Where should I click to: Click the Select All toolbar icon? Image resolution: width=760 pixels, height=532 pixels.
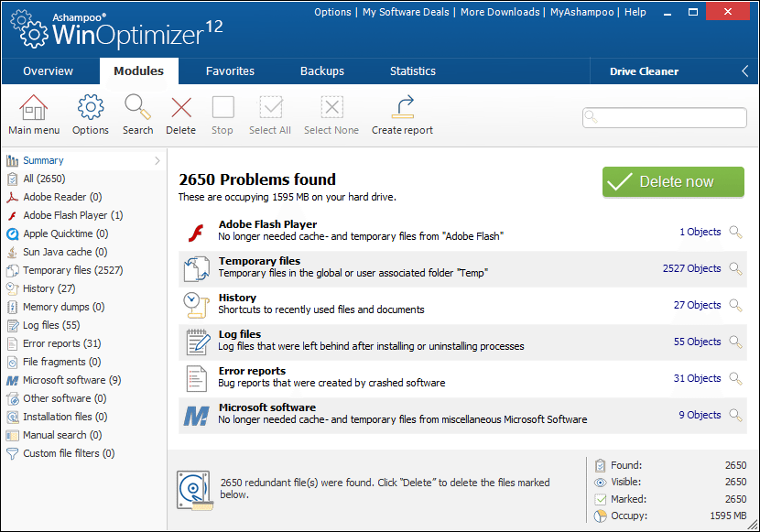pyautogui.click(x=270, y=107)
